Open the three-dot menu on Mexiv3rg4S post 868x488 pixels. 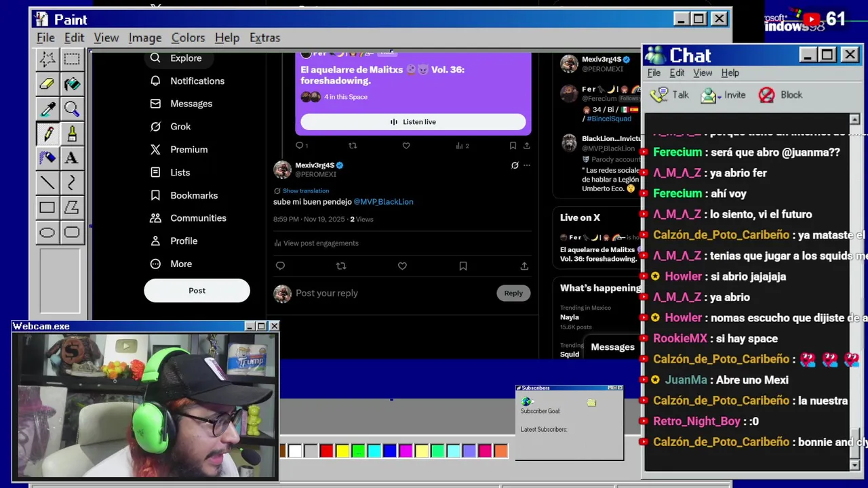pos(527,165)
